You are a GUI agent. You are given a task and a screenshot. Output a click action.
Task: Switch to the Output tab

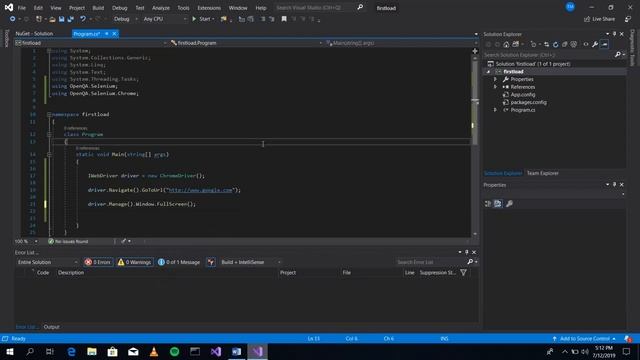pyautogui.click(x=51, y=327)
